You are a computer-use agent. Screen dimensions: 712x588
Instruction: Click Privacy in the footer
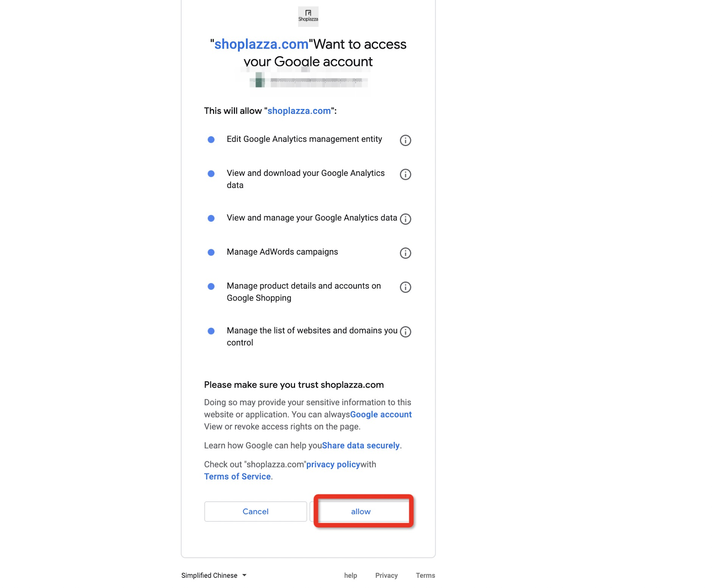386,576
